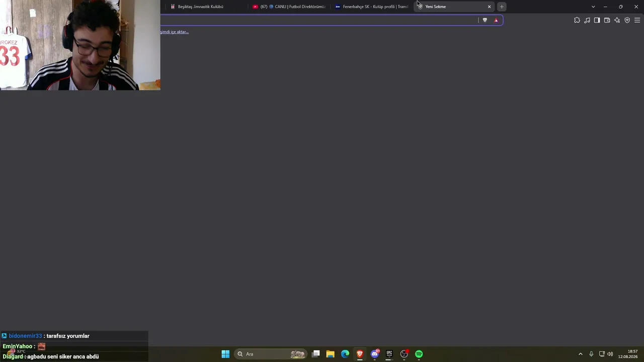Open Brave Shields lion icon in address bar
644x362 pixels.
pos(485,20)
